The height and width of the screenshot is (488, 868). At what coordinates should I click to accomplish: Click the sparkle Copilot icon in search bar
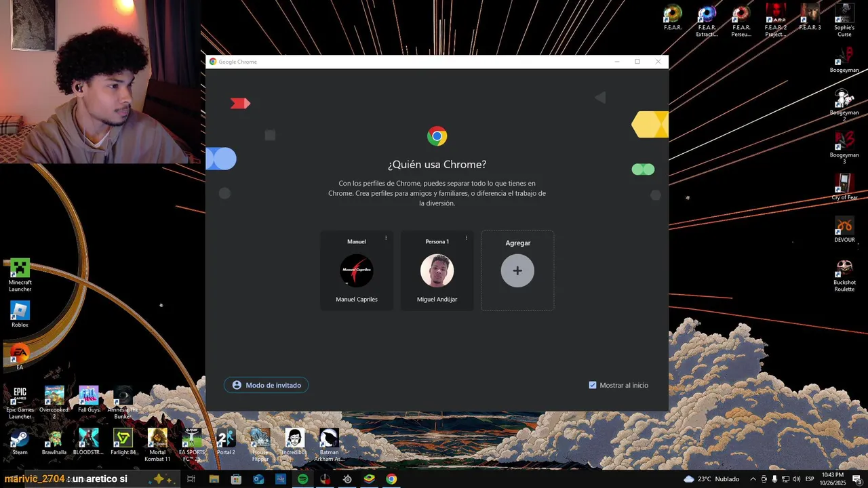(162, 479)
